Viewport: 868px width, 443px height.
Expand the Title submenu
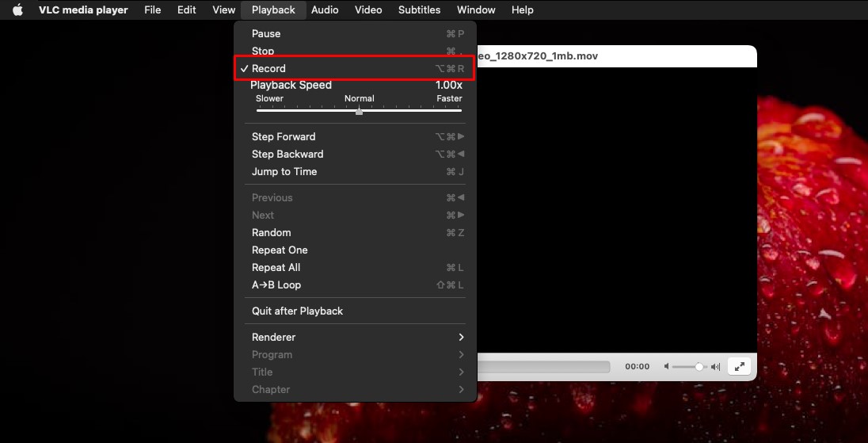(355, 372)
